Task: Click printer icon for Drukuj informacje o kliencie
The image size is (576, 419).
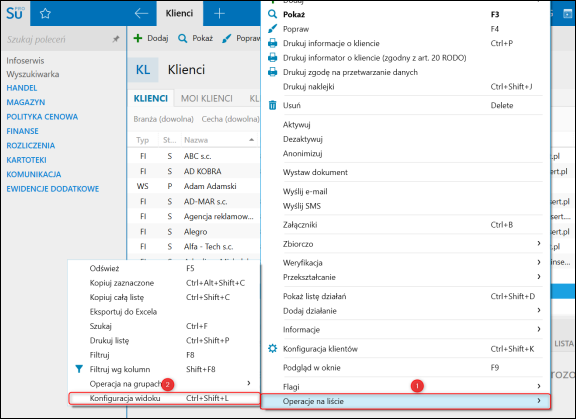Action: point(272,43)
